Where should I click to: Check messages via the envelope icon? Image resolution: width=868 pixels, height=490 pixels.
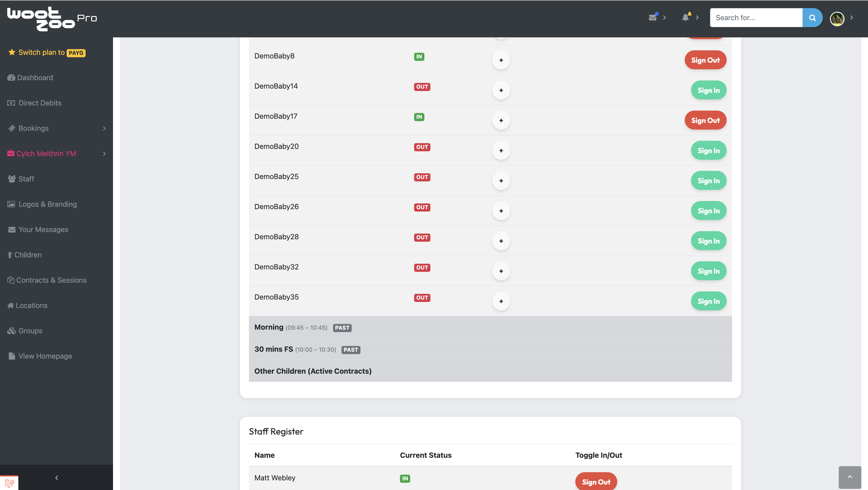[653, 17]
